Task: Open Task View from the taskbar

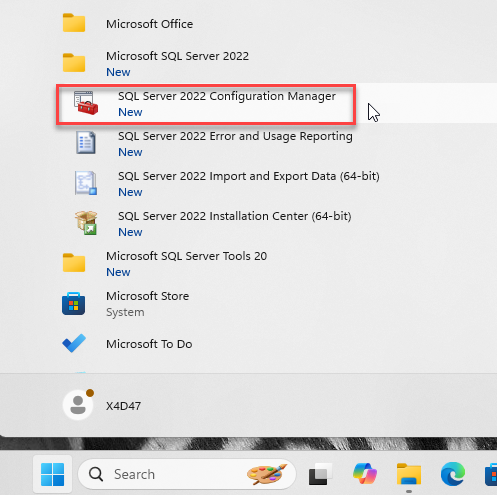Action: (x=320, y=474)
